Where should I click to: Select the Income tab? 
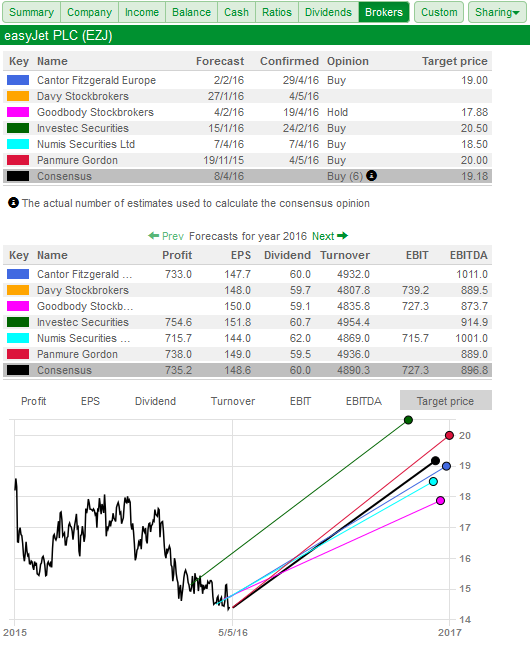[142, 12]
